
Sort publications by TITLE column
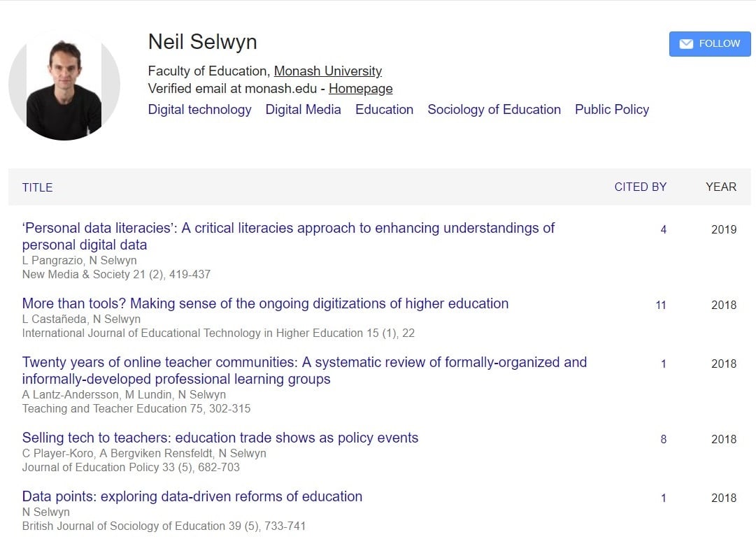click(37, 187)
